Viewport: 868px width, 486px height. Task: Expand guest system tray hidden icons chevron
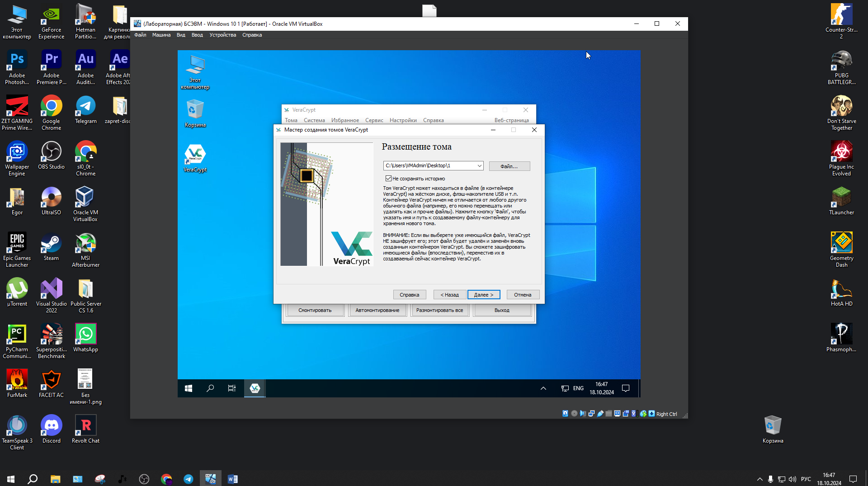tap(543, 388)
